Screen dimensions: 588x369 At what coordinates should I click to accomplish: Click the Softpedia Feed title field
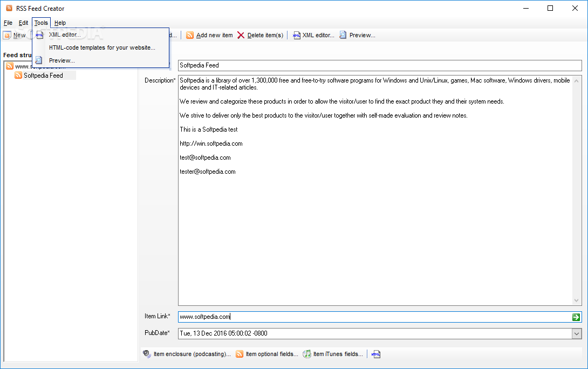(x=380, y=65)
